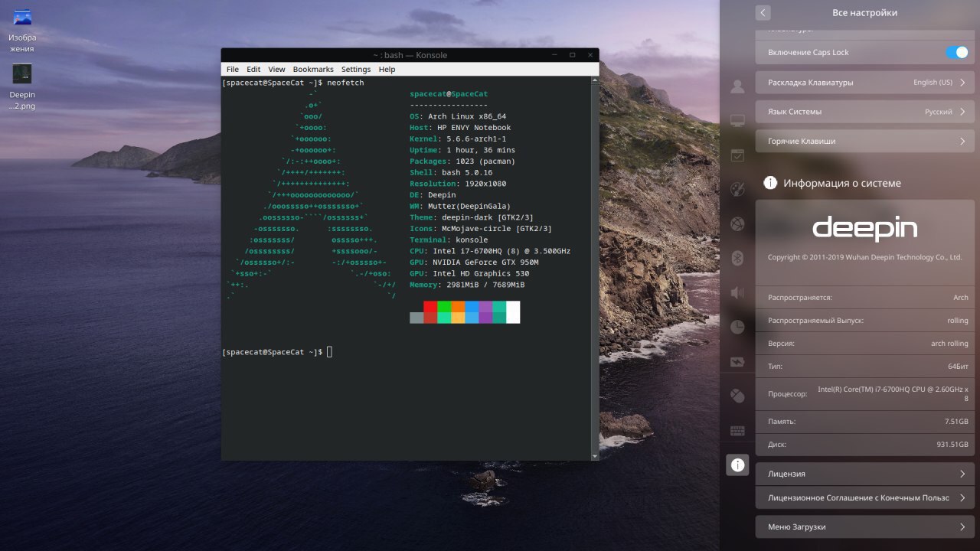Click the Процессор value text
This screenshot has width=980, height=551.
[893, 393]
